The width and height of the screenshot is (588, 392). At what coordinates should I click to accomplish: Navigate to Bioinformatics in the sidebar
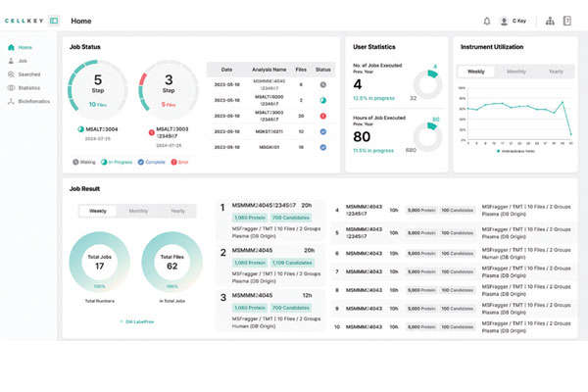33,101
